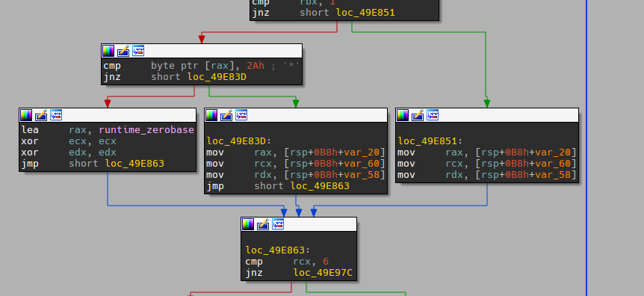Click third title icon on loc_49E851 block
The height and width of the screenshot is (296, 644).
pos(433,115)
